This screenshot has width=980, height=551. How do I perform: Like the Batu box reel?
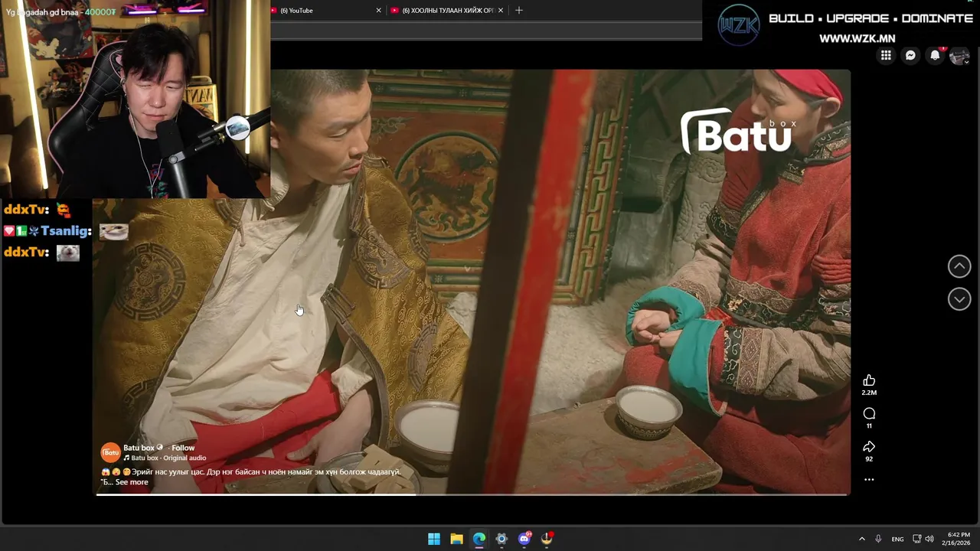[869, 380]
